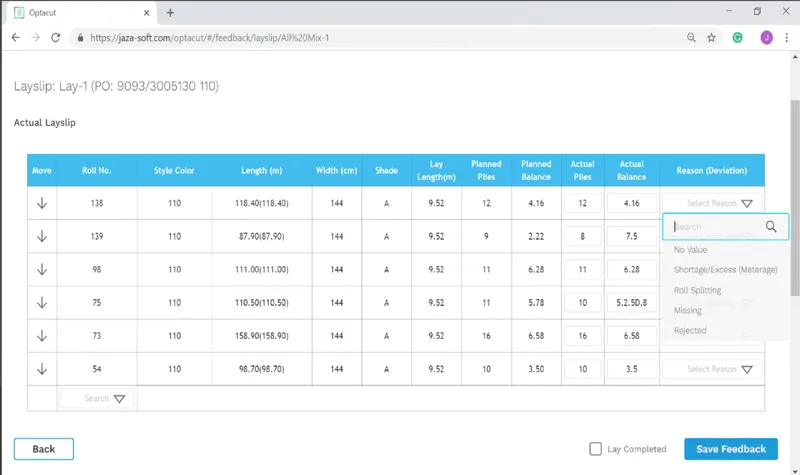Click the magnifier icon in reason search box
This screenshot has width=800, height=475.
771,227
